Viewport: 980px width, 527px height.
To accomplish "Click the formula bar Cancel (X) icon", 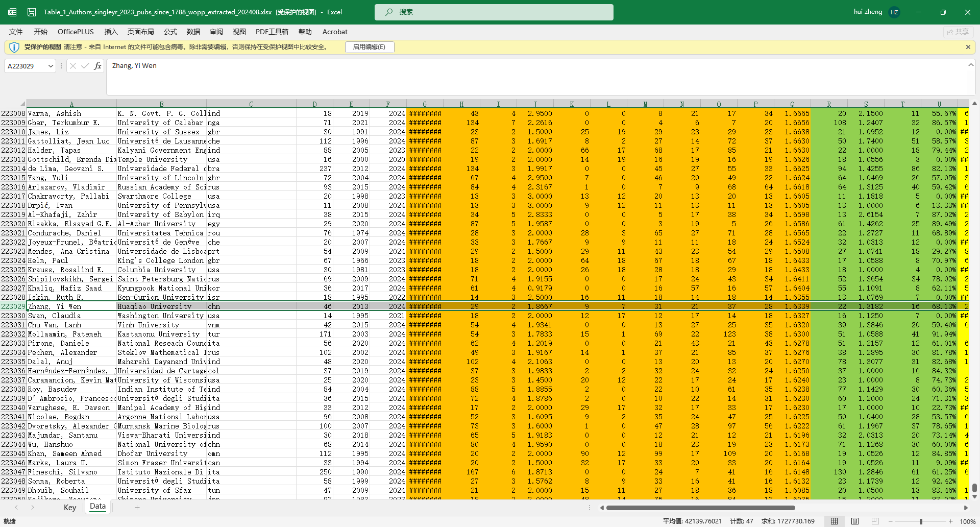I will pos(73,66).
